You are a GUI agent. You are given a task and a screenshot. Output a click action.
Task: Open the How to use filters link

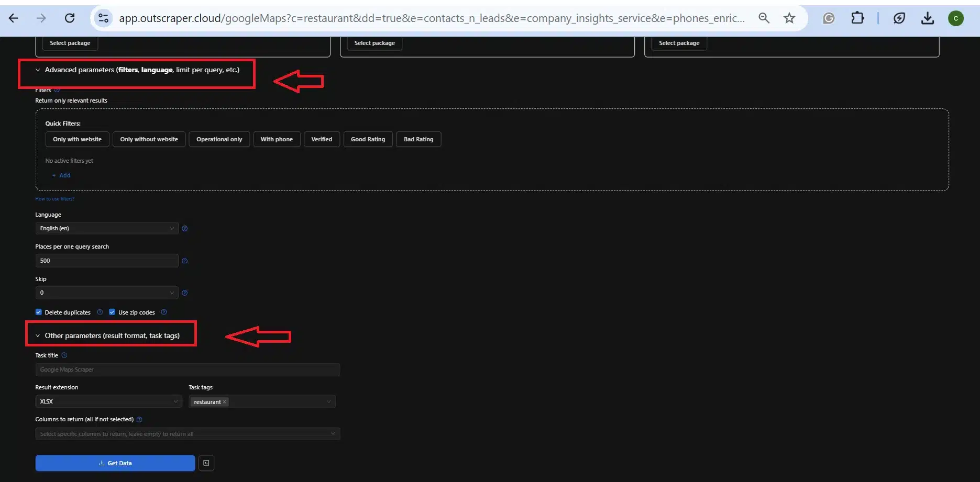pyautogui.click(x=54, y=199)
